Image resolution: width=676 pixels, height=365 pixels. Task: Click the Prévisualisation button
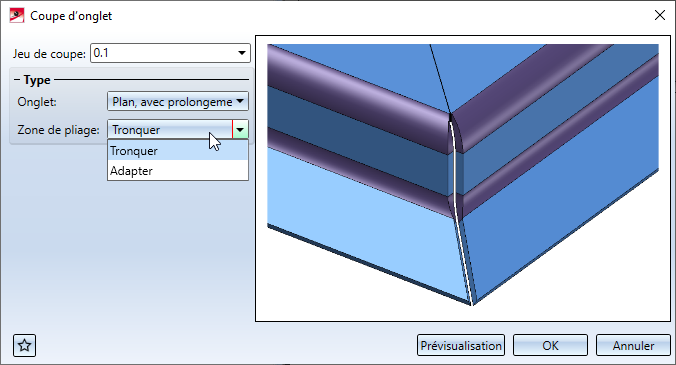point(461,345)
